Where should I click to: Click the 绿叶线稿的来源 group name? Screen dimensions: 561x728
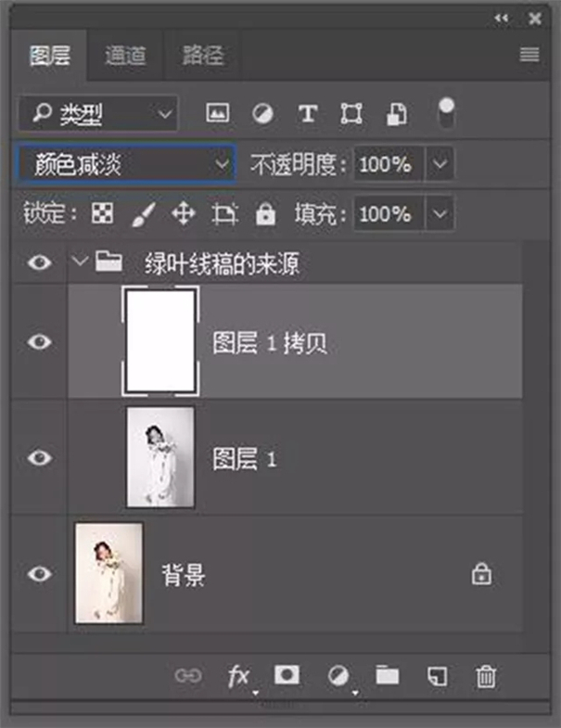click(222, 263)
